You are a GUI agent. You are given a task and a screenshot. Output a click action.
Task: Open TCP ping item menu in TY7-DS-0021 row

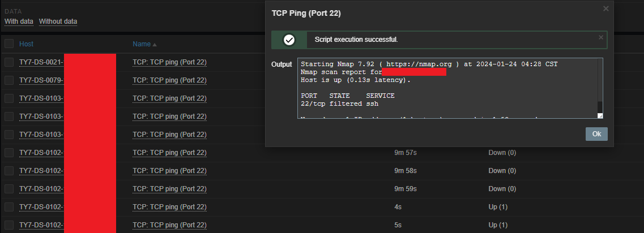tap(169, 62)
